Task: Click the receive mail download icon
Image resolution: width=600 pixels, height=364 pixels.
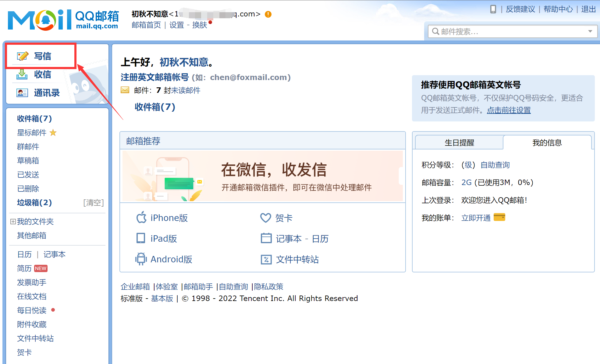Action: (22, 74)
